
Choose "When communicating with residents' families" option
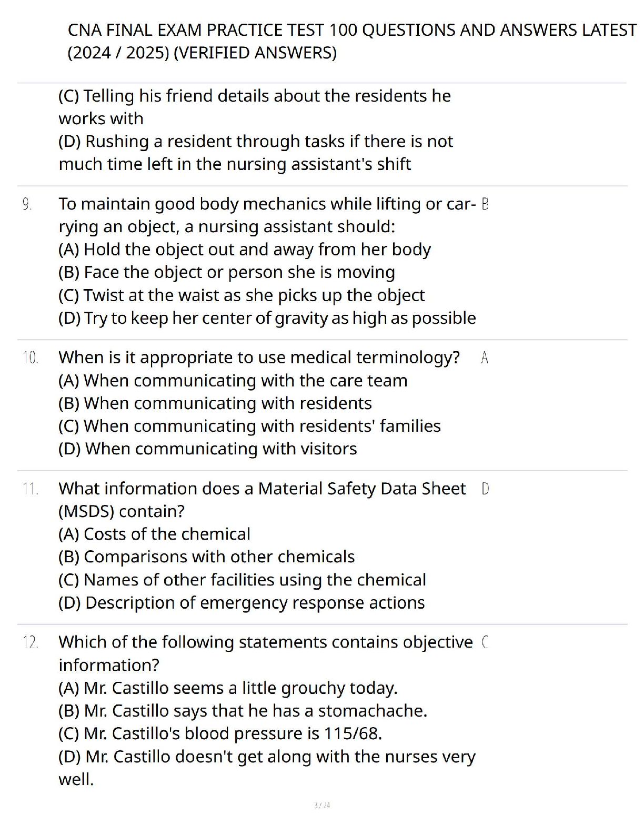point(249,426)
